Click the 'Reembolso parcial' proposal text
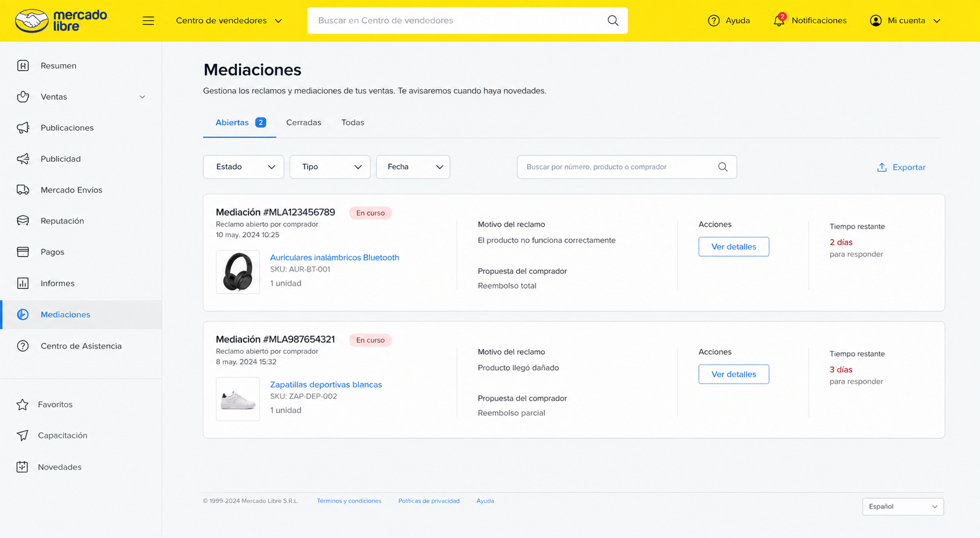The width and height of the screenshot is (980, 538). pos(512,413)
